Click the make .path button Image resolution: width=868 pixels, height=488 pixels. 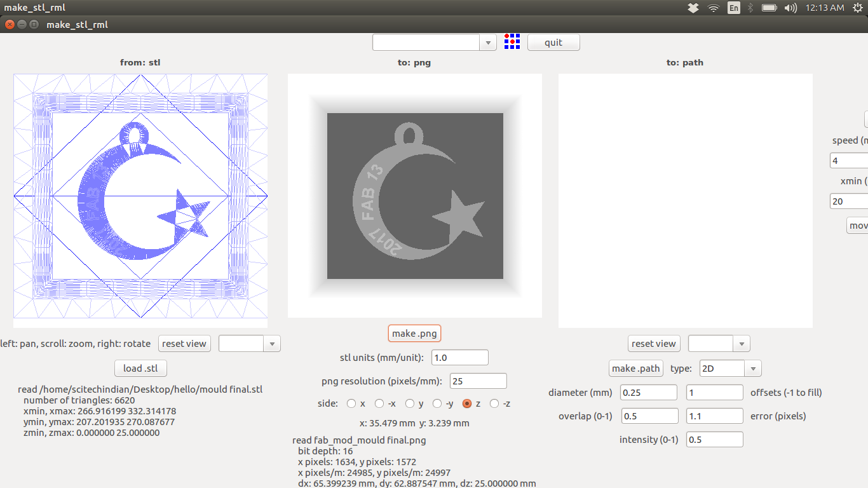[635, 369]
